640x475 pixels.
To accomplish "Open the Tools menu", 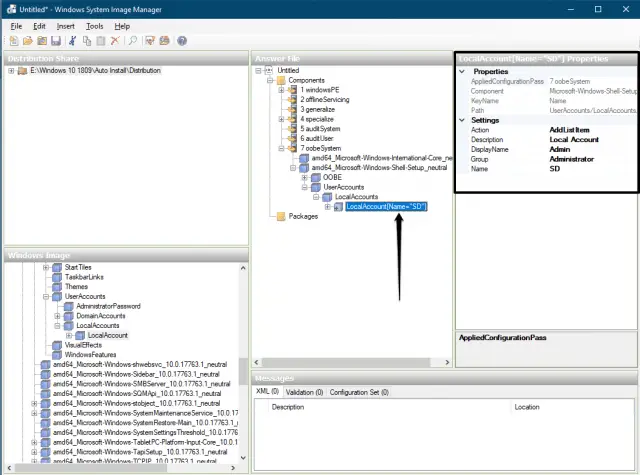I will 95,25.
